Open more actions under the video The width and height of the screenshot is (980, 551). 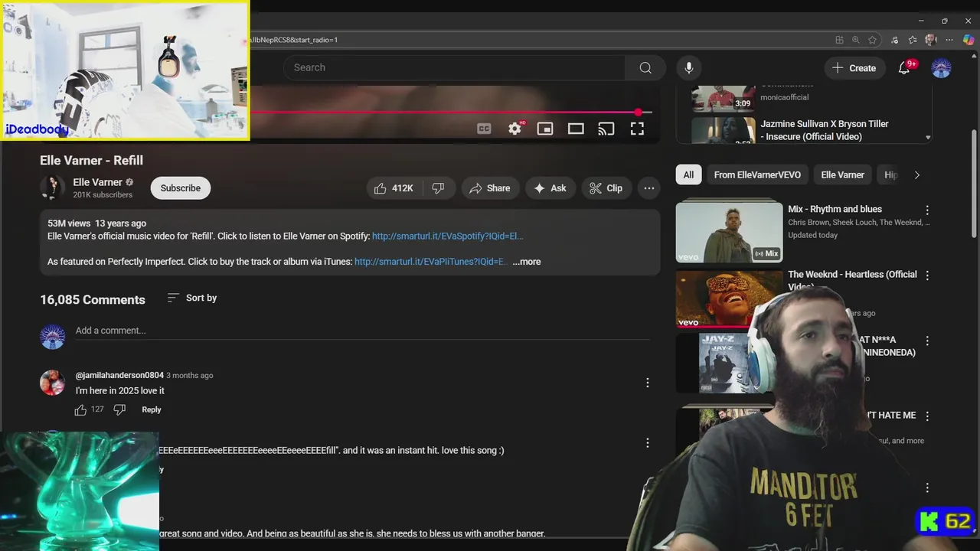(x=649, y=188)
